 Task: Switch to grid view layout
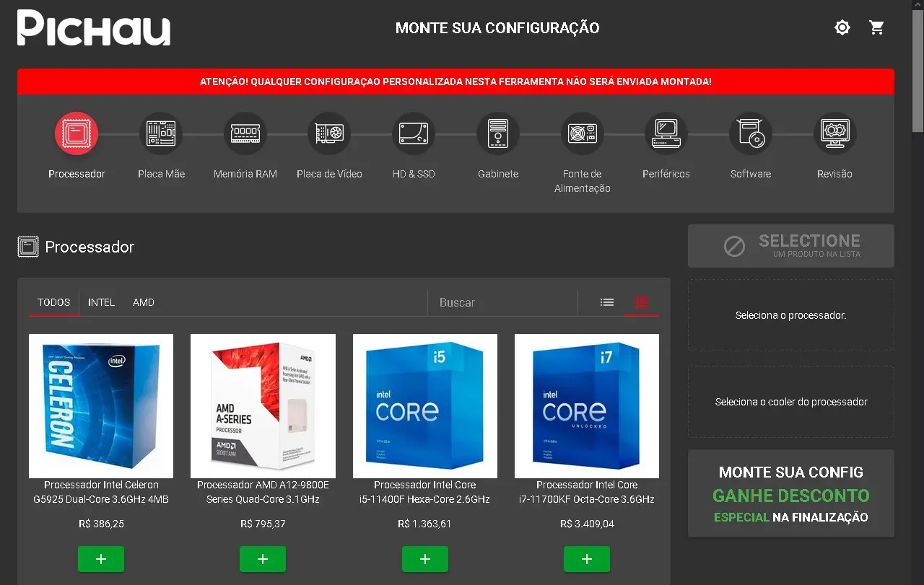642,302
